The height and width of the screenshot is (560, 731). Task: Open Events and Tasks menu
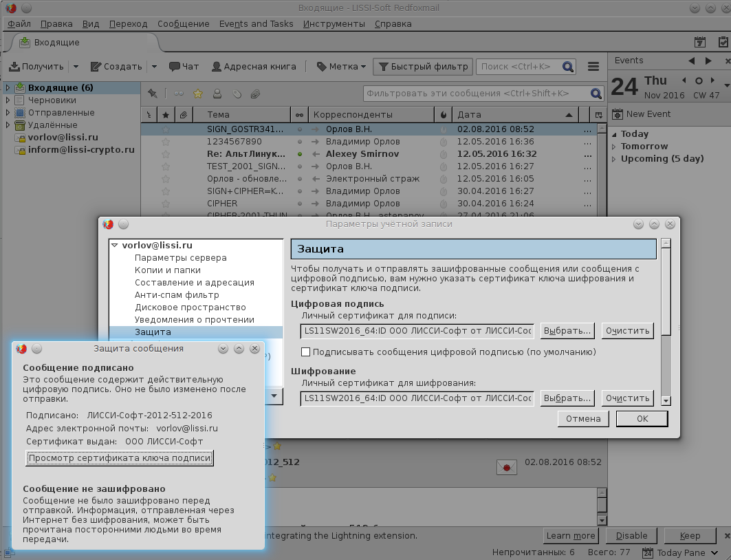(256, 24)
